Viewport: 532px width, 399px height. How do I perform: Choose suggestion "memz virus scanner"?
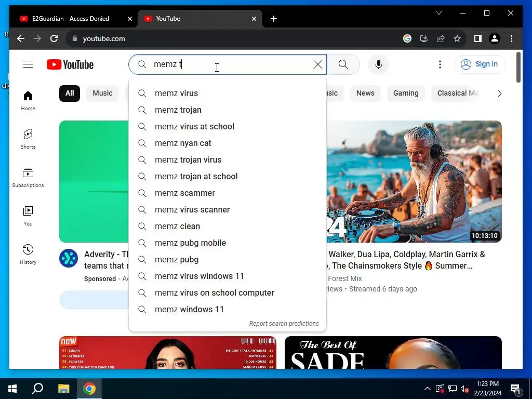pos(228,210)
